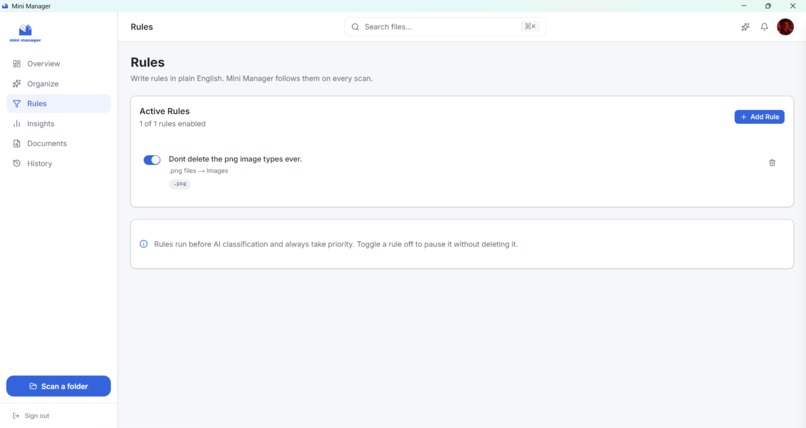The width and height of the screenshot is (806, 428).
Task: Delete the png rule using the trash icon
Action: [x=772, y=163]
